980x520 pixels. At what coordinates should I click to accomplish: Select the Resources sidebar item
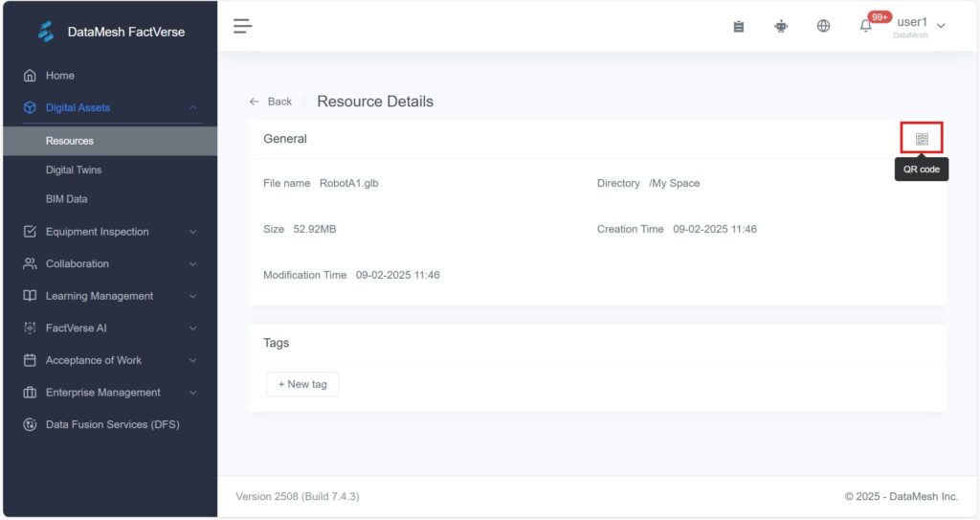pos(70,141)
